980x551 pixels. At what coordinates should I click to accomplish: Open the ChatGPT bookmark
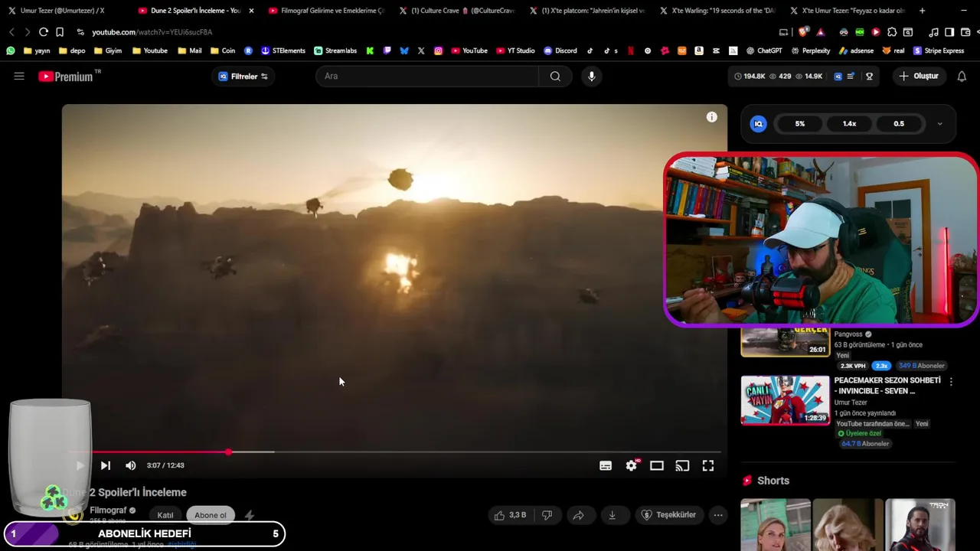(x=764, y=51)
